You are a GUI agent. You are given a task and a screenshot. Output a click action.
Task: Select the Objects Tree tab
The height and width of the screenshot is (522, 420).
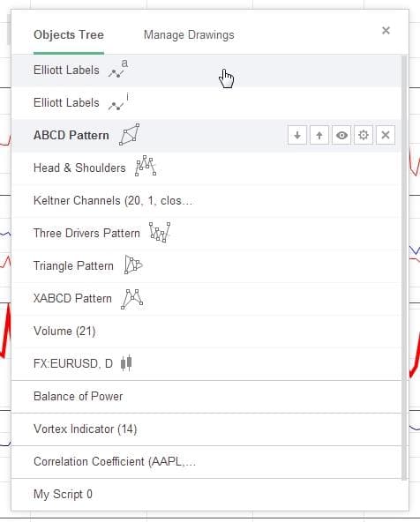(x=69, y=35)
